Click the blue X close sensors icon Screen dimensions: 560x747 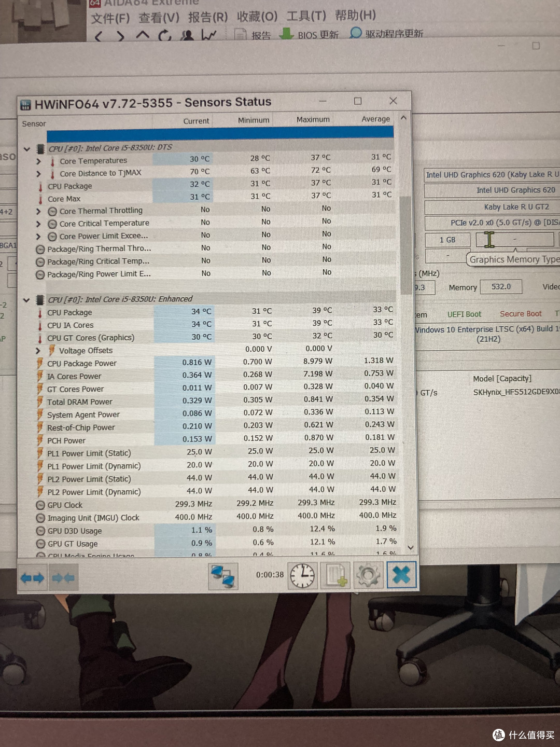[x=401, y=575]
